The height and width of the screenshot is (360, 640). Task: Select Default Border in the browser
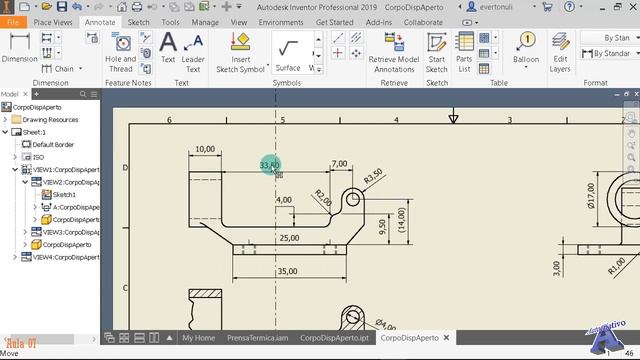(53, 144)
